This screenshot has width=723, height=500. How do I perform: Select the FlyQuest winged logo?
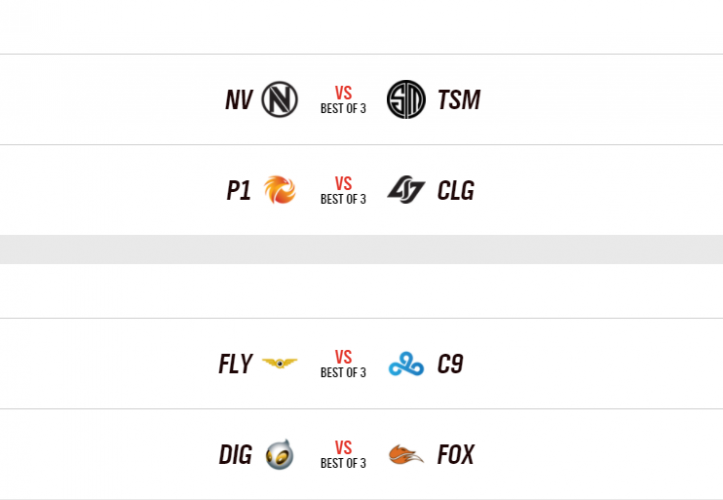(279, 364)
